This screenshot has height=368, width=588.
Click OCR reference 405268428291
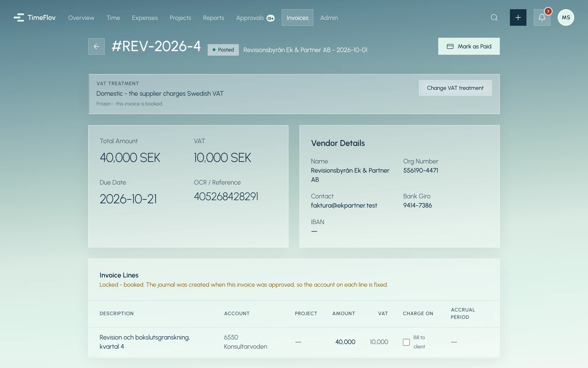(x=226, y=196)
